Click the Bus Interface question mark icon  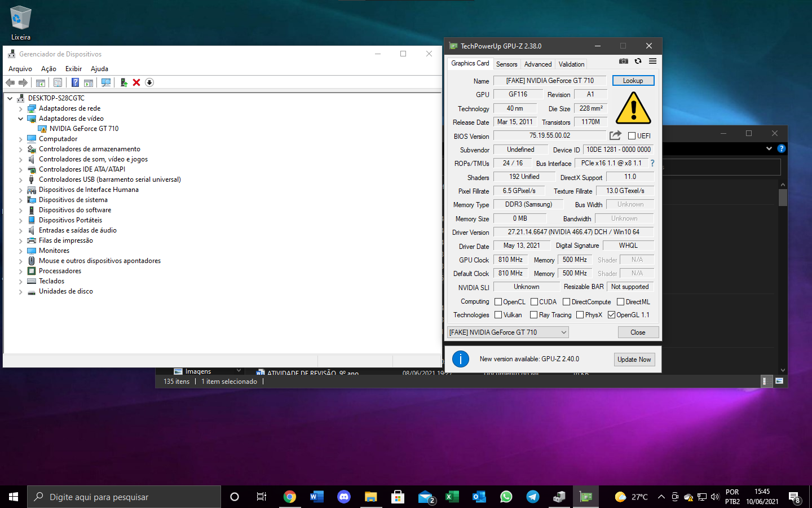pyautogui.click(x=652, y=163)
